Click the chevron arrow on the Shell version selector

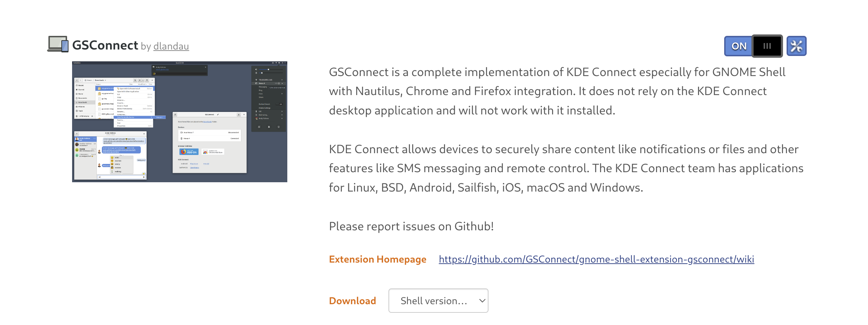(x=482, y=301)
